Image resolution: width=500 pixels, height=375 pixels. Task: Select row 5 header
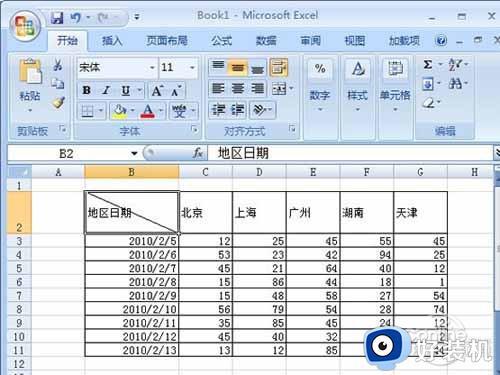click(19, 268)
